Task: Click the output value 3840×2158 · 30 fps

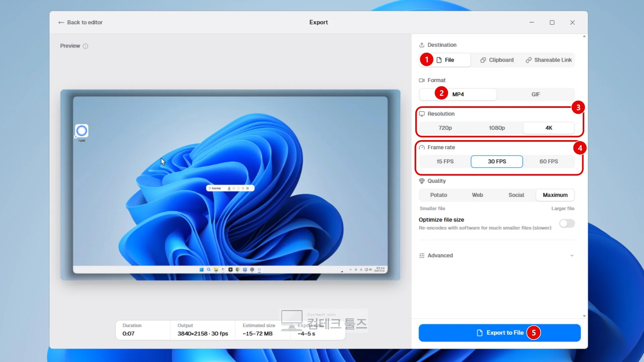Action: [203, 334]
